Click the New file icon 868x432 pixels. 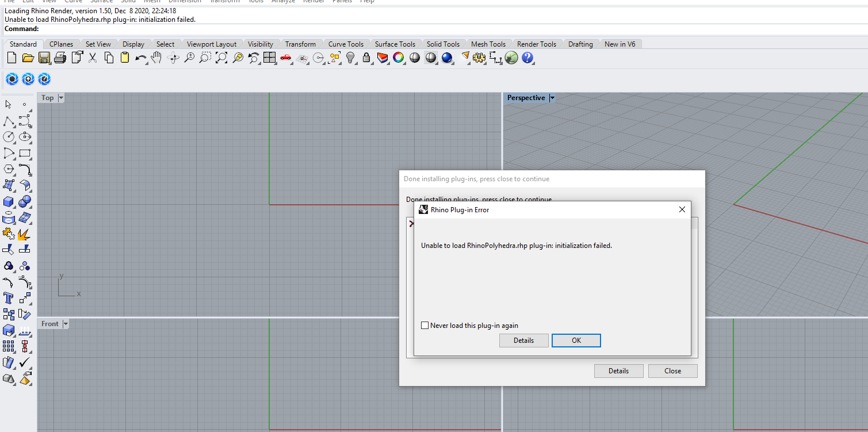[12, 58]
